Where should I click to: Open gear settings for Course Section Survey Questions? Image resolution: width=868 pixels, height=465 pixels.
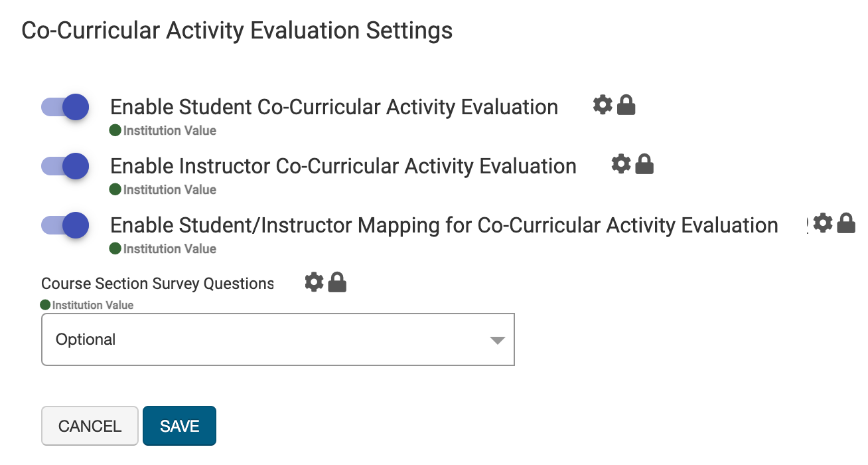pos(314,282)
